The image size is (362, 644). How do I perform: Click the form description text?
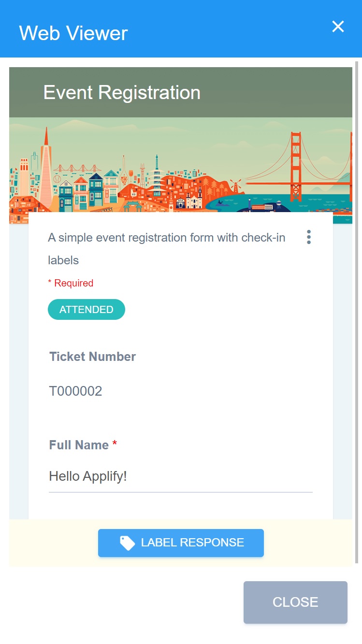166,248
